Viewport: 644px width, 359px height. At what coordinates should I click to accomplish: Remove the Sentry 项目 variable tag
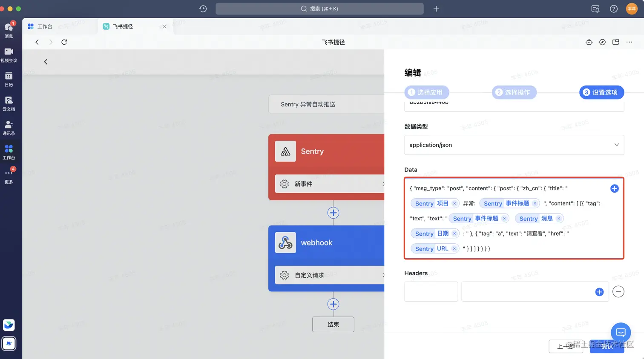pyautogui.click(x=454, y=203)
